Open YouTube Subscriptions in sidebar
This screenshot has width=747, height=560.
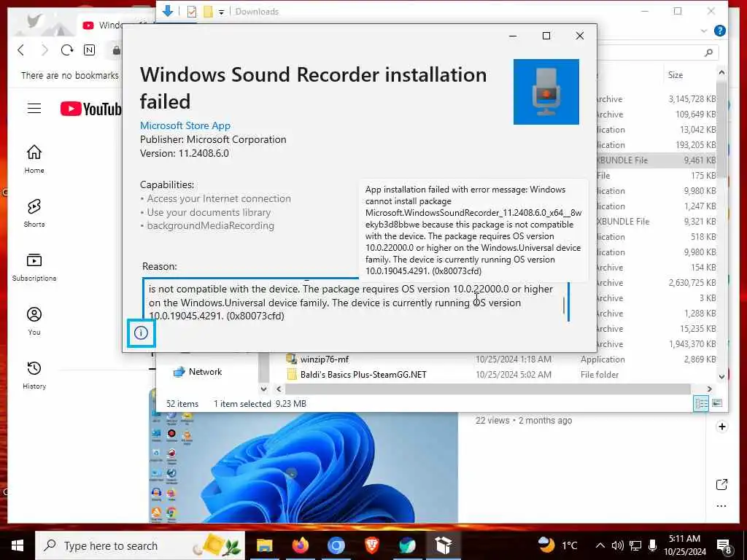pyautogui.click(x=34, y=267)
